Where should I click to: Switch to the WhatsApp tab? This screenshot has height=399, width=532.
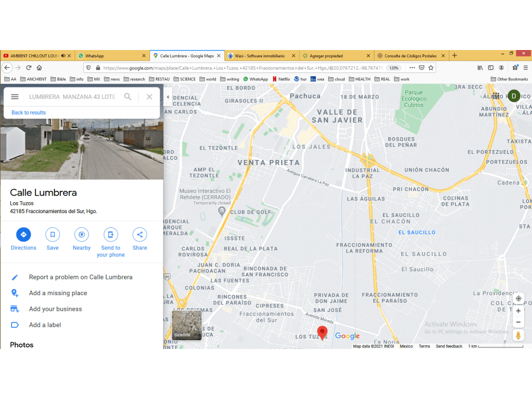click(111, 55)
